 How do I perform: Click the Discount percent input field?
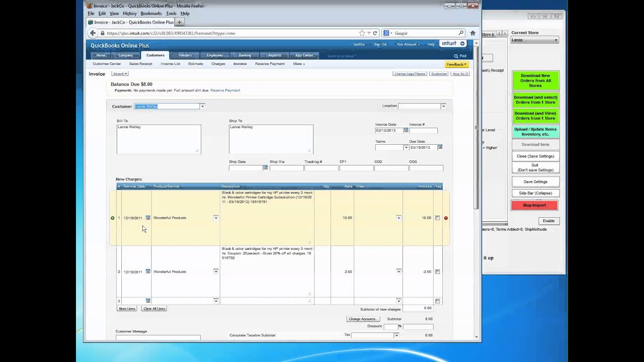pos(390,326)
